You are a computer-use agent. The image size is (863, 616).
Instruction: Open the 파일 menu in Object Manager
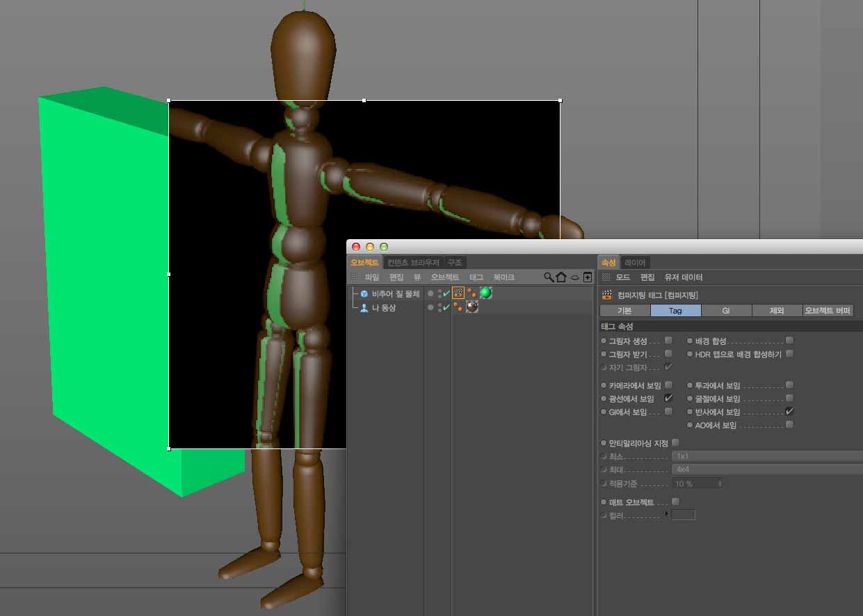(372, 277)
